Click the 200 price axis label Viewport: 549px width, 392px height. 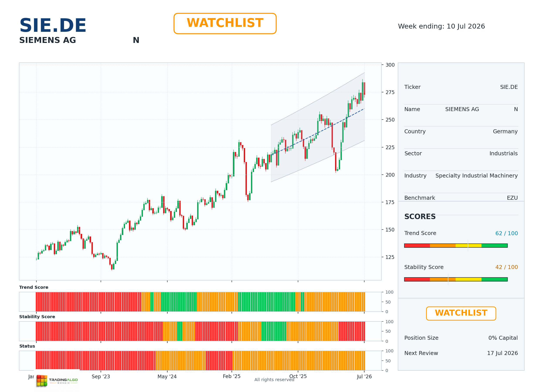pyautogui.click(x=390, y=175)
